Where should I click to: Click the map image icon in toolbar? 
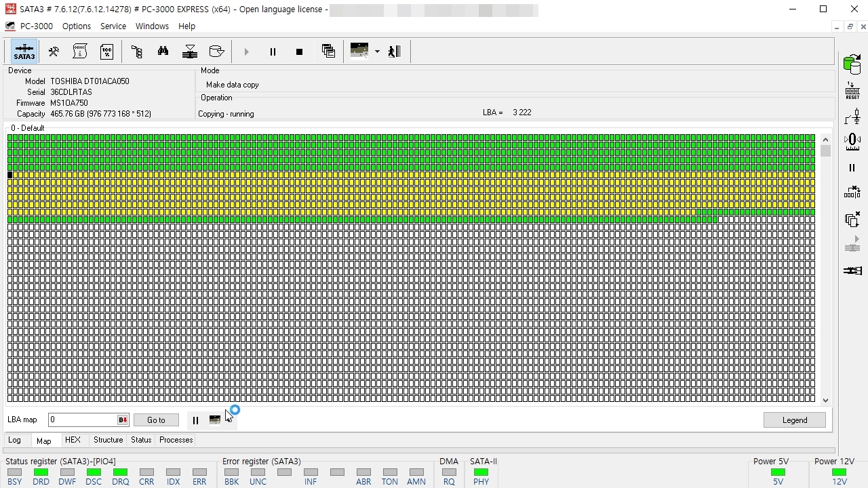pos(359,52)
